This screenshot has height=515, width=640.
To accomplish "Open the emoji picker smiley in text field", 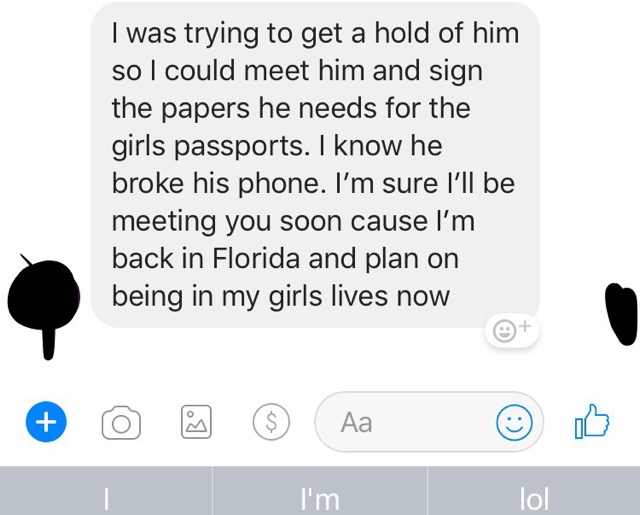I will point(514,422).
